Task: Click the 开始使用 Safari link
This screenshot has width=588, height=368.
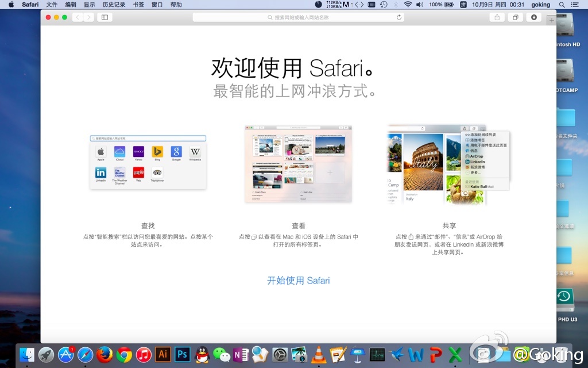Action: click(299, 281)
